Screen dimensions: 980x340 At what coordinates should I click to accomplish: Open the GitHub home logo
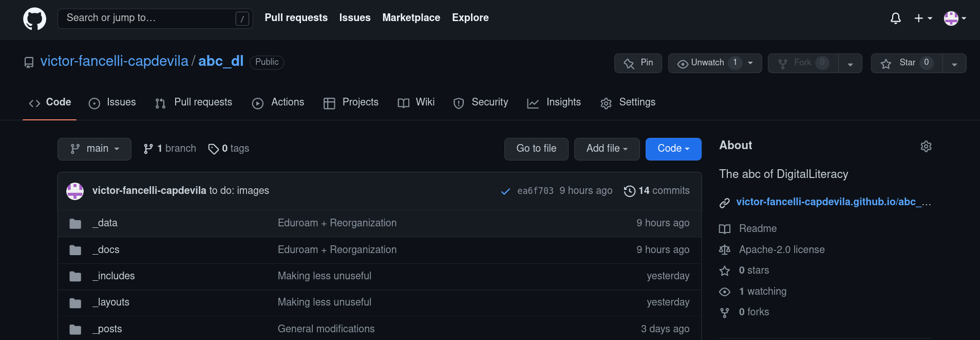(x=34, y=19)
